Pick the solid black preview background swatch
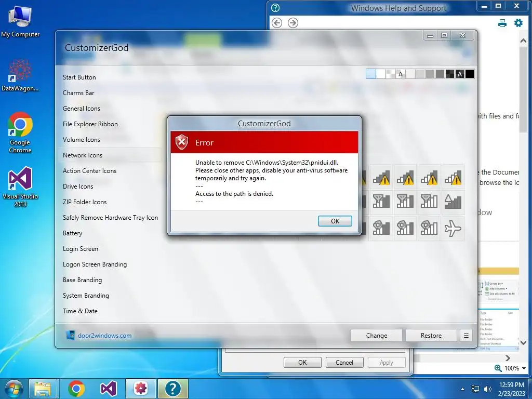The image size is (532, 399). [470, 74]
